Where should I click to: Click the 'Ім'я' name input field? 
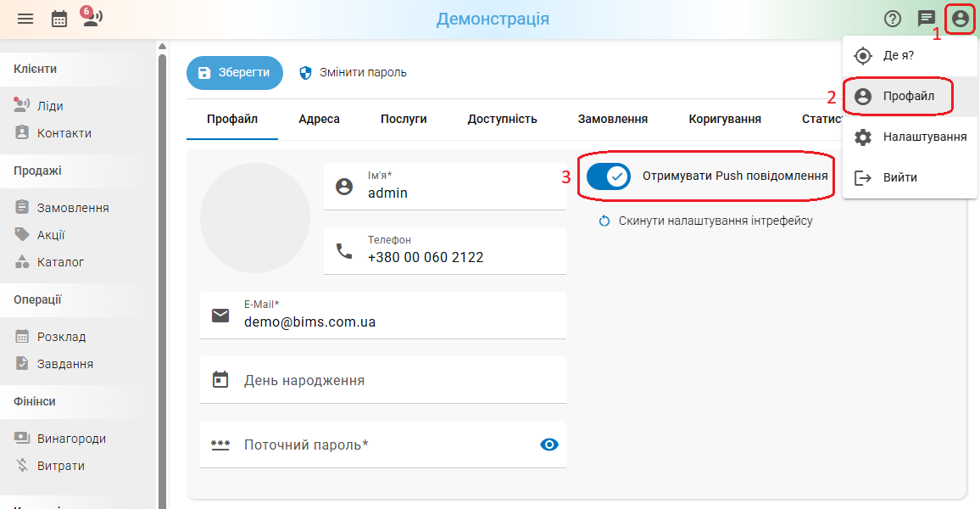[445, 187]
